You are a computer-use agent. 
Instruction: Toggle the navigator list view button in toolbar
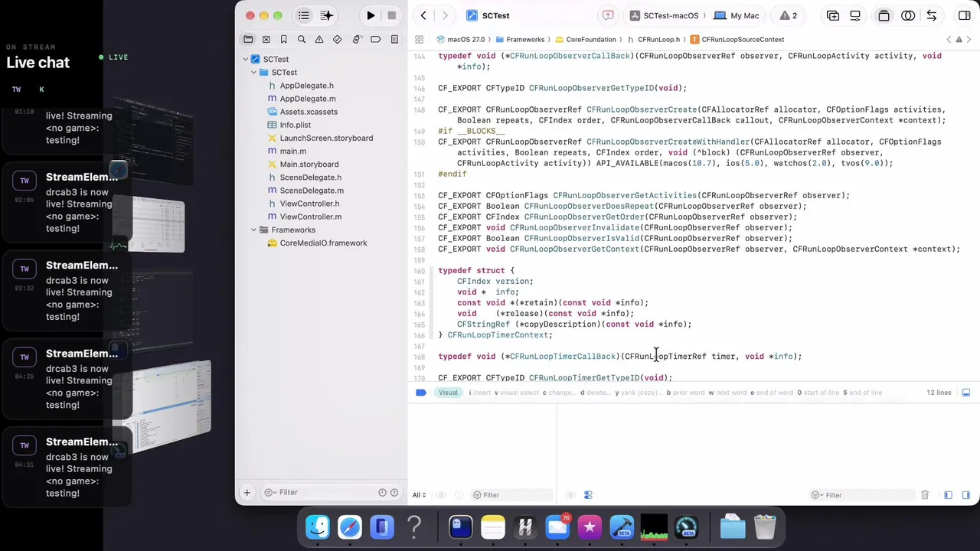tap(304, 15)
